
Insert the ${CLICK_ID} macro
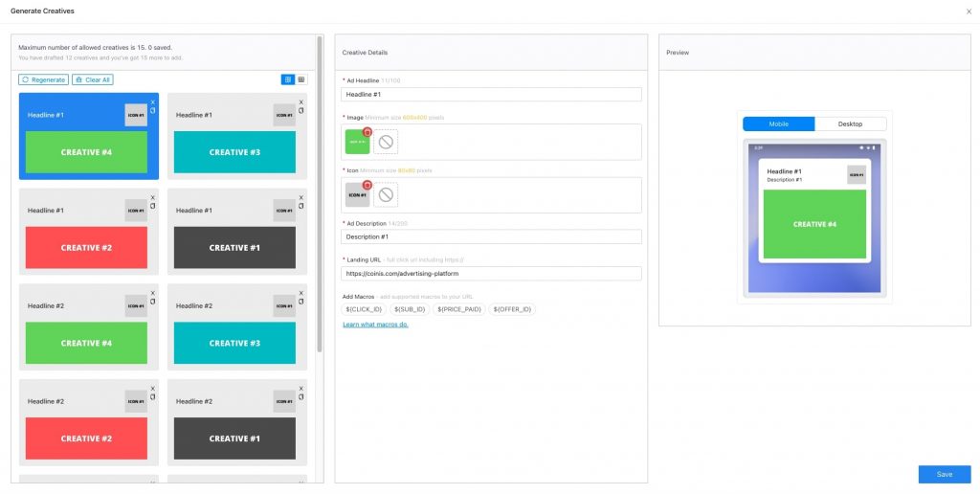click(364, 309)
